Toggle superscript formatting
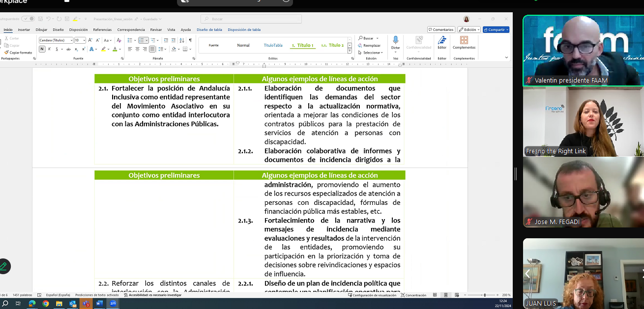The height and width of the screenshot is (309, 644). (84, 49)
